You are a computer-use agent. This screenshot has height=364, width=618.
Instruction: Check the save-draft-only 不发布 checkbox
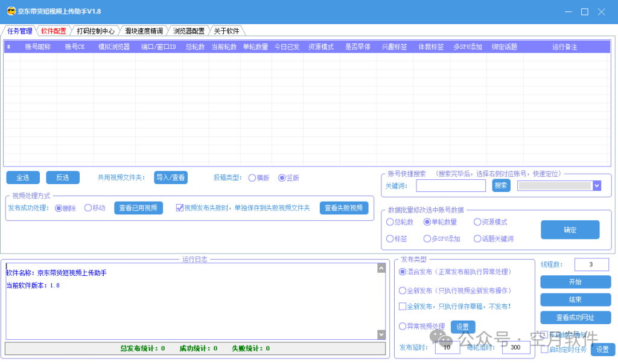(403, 306)
